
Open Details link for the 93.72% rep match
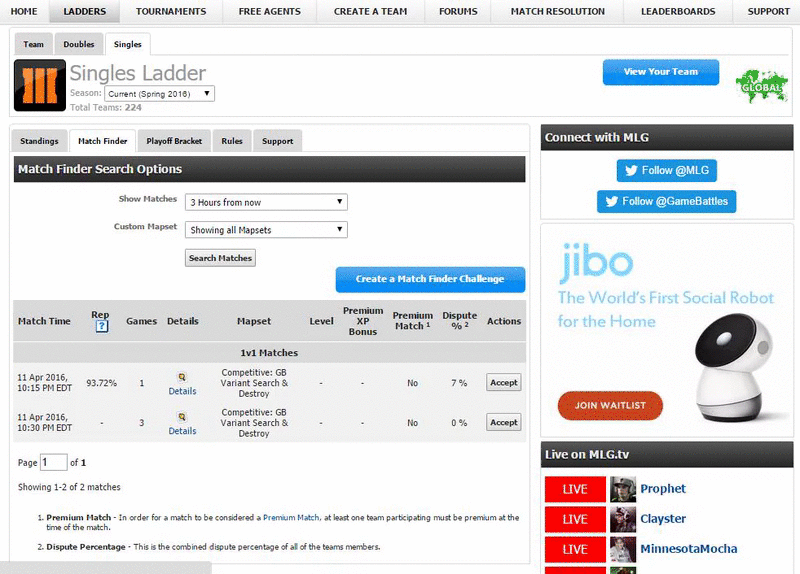(182, 391)
